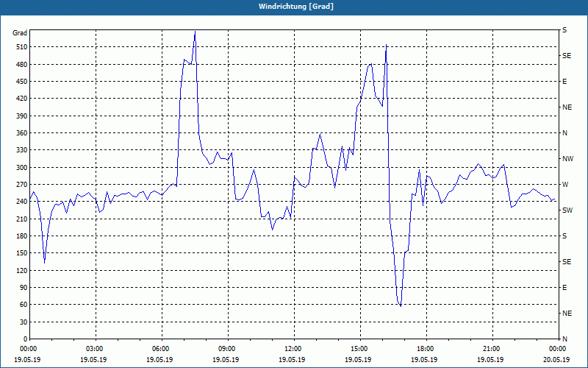Pick the 420 y-axis value
Viewport: 588px width, 368px height.
22,99
